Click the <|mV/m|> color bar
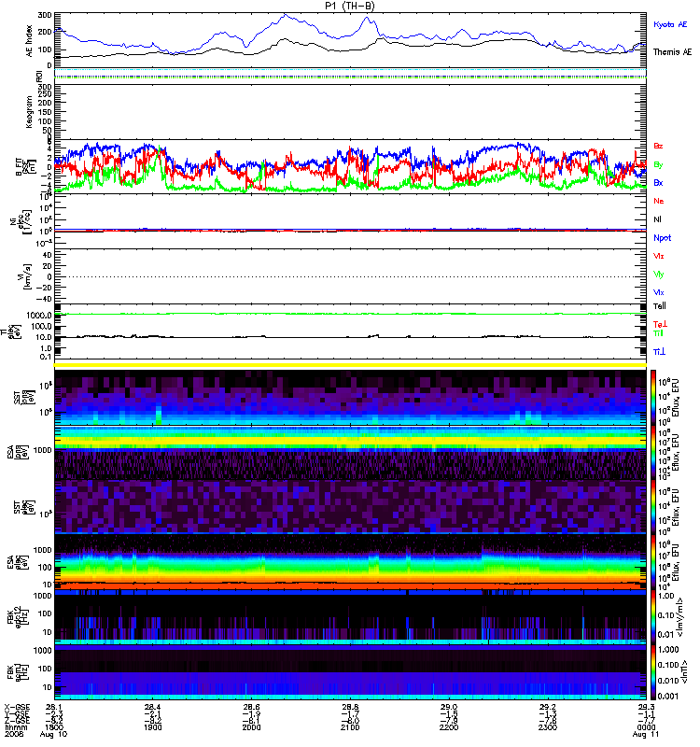The image size is (700, 747). (x=653, y=617)
